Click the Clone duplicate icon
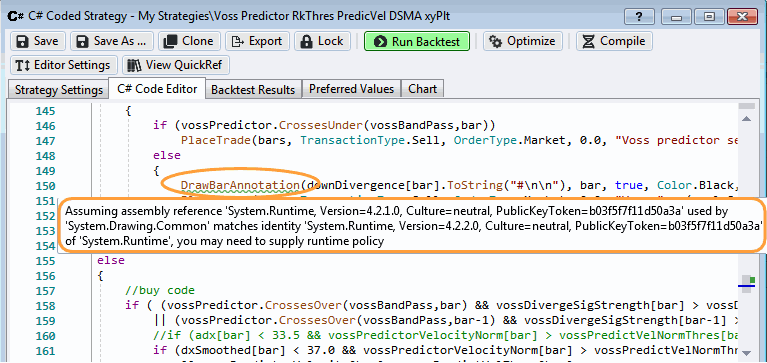Screen dimensions: 767x363 coord(170,41)
